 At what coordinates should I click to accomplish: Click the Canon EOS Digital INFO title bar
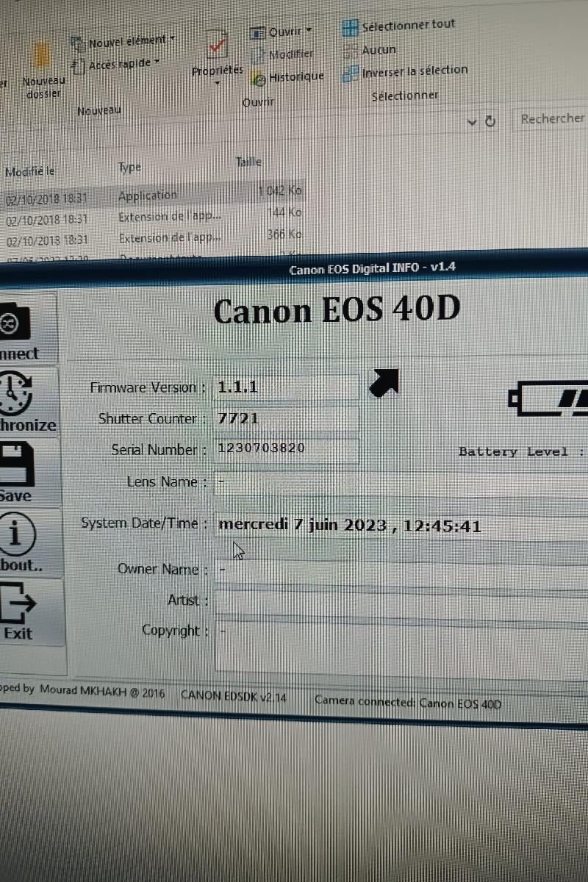pyautogui.click(x=294, y=267)
